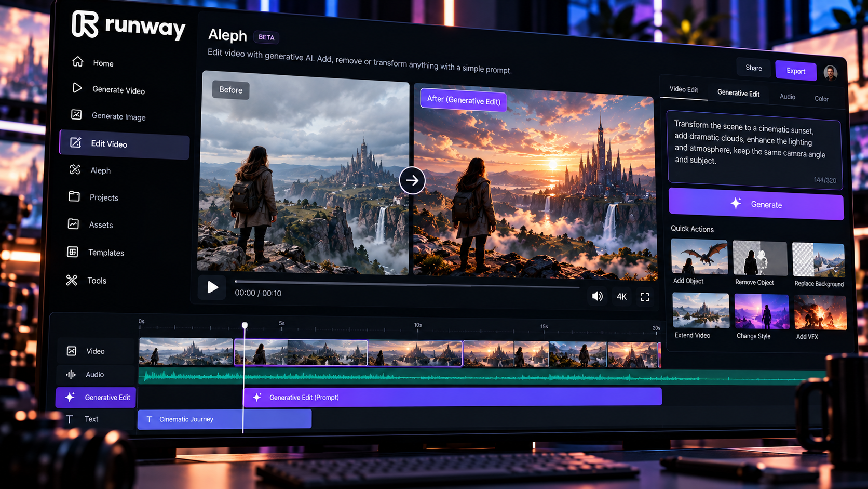This screenshot has height=489, width=868.
Task: Open Generate Image in the sidebar
Action: pyautogui.click(x=108, y=115)
